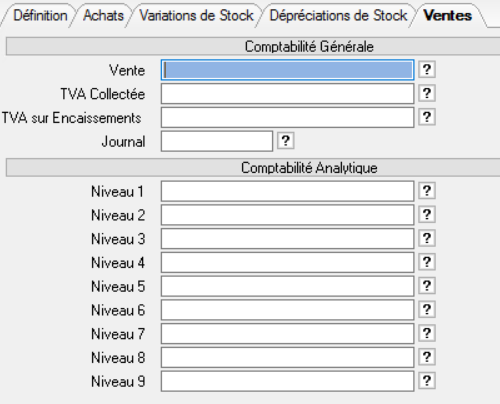Select the Journal input box
The width and height of the screenshot is (500, 404).
point(217,141)
